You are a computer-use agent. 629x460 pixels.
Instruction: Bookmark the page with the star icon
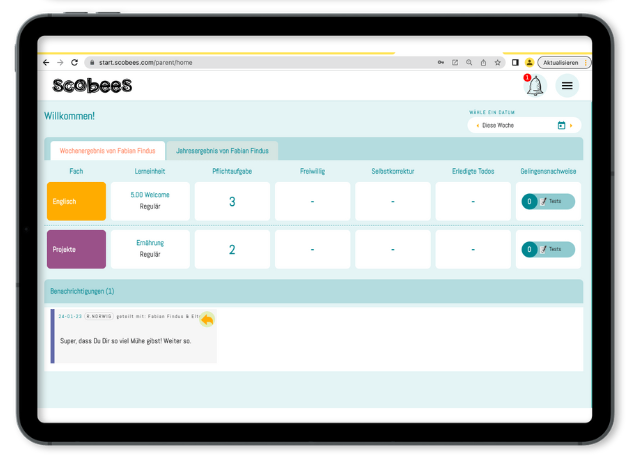497,63
